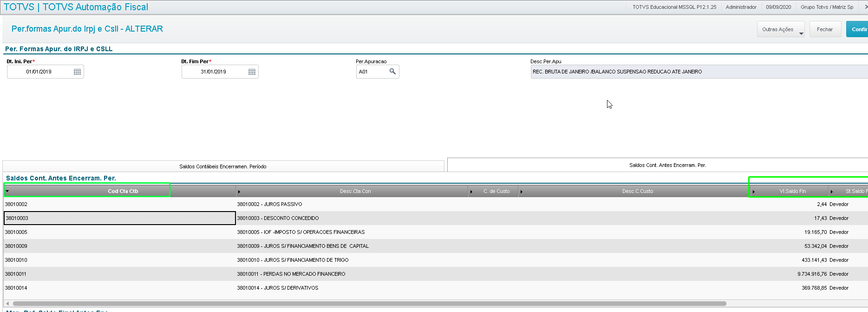868x312 pixels.
Task: Click the Desc.Per.Apu description field
Action: click(x=699, y=72)
